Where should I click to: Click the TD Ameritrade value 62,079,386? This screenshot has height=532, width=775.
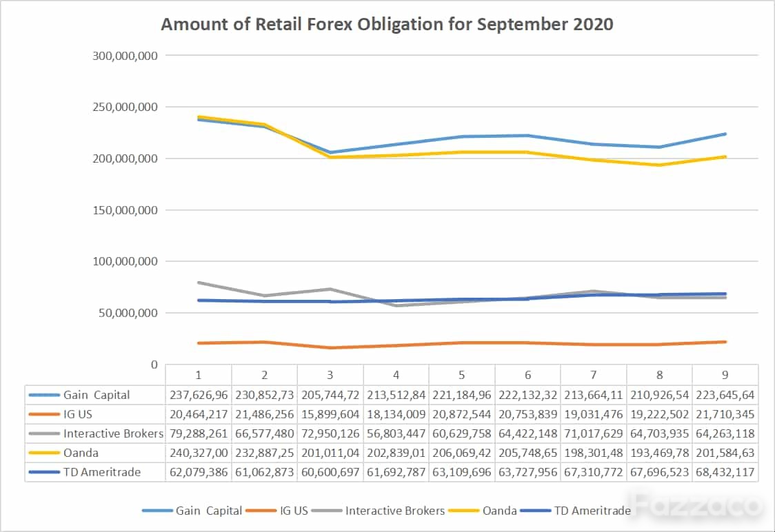tap(199, 472)
